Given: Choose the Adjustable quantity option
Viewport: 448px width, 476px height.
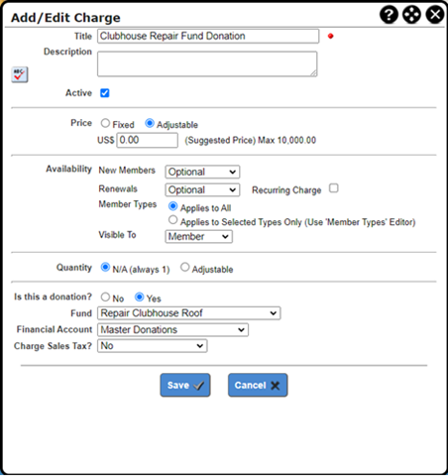Looking at the screenshot, I should (185, 267).
